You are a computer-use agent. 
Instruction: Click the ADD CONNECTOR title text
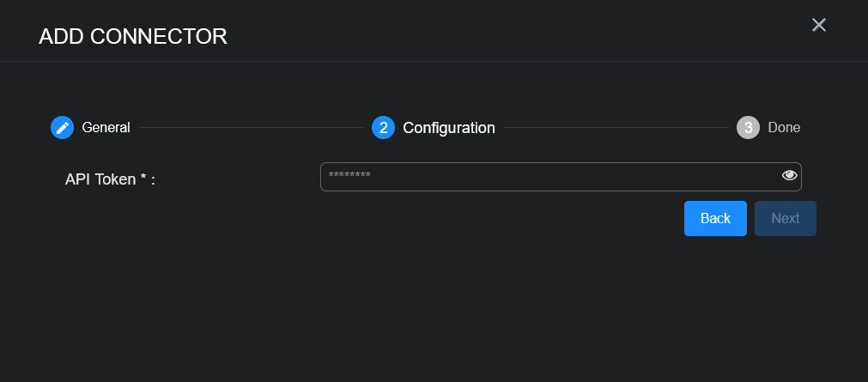pyautogui.click(x=133, y=36)
